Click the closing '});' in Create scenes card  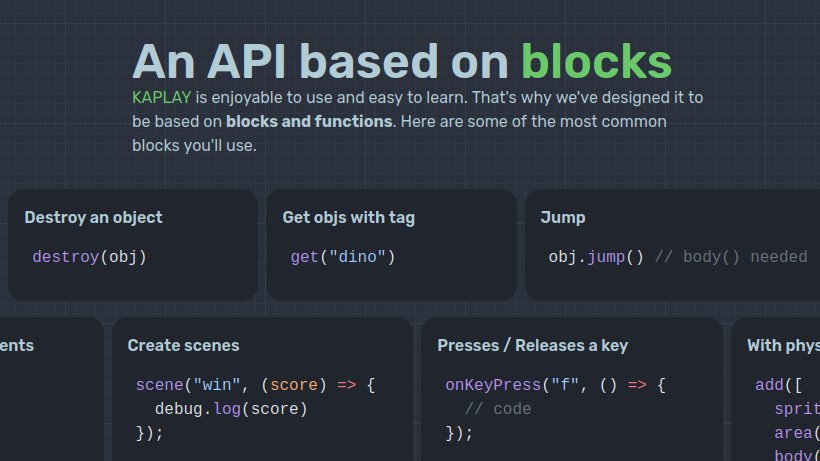[150, 433]
